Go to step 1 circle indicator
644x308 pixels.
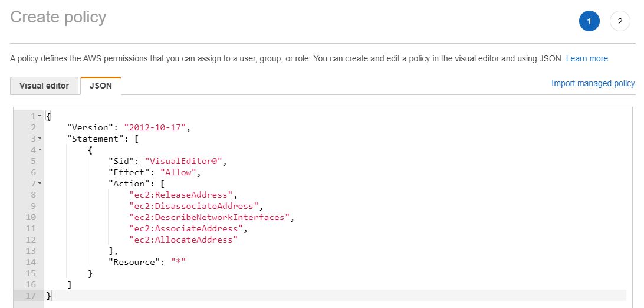(589, 21)
